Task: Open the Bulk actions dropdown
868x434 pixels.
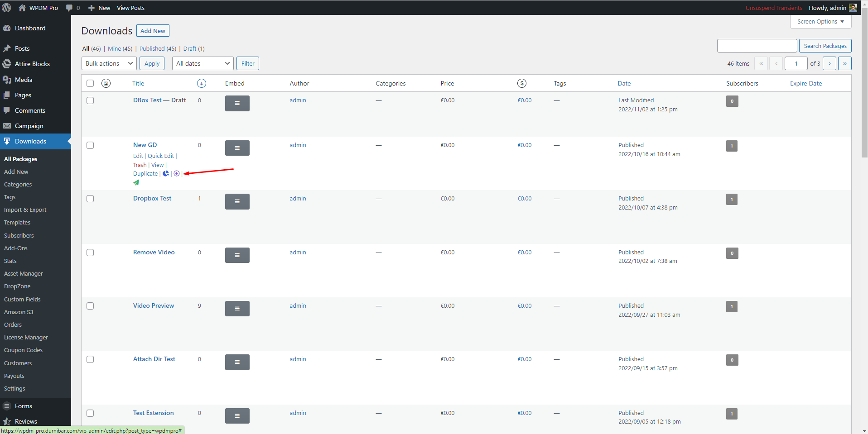Action: pyautogui.click(x=109, y=63)
